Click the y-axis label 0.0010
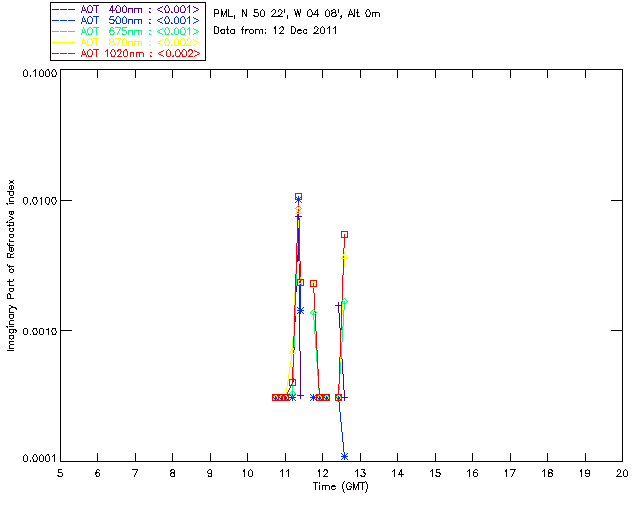The image size is (640, 512). tap(39, 331)
